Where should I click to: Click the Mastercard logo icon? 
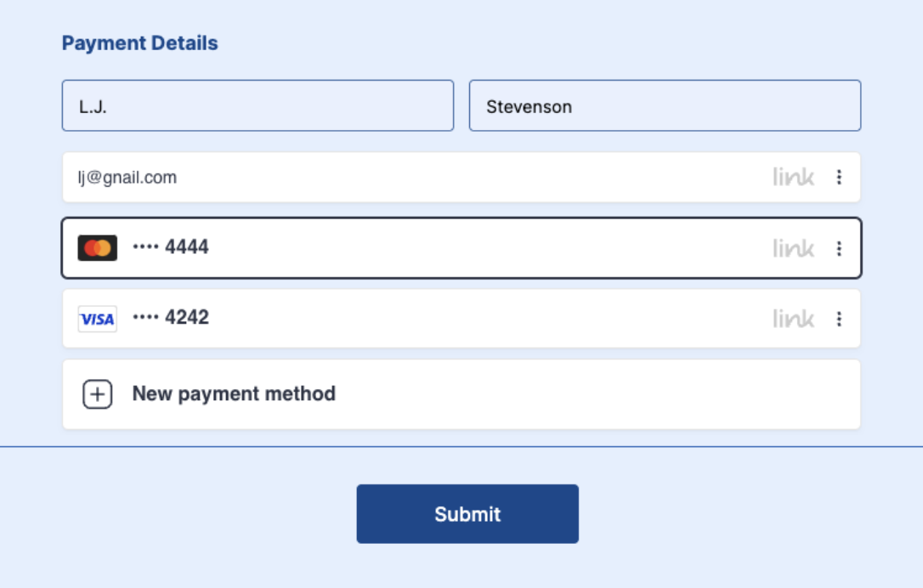tap(98, 248)
